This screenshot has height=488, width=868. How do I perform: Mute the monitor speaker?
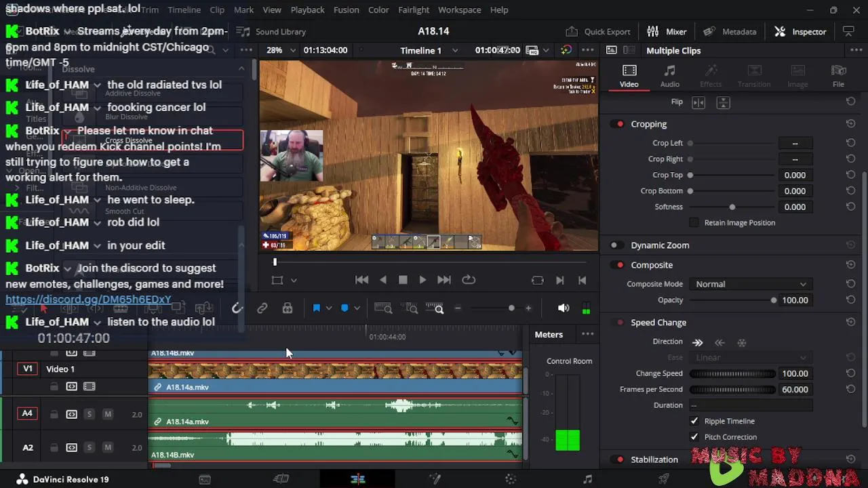click(564, 308)
